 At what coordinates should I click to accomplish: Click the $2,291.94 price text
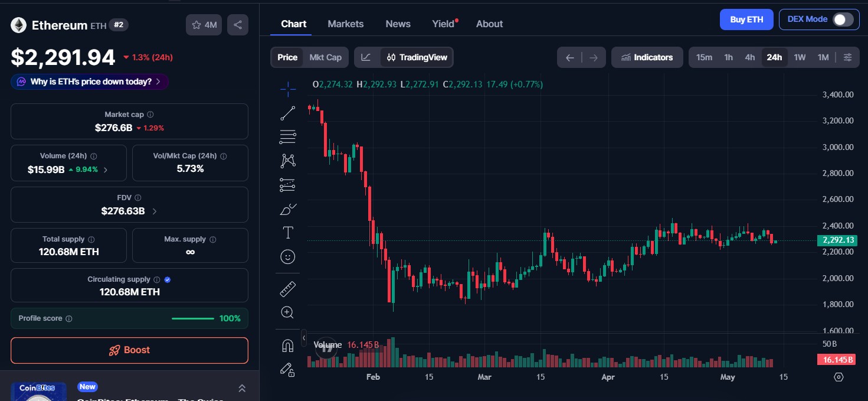(x=63, y=57)
